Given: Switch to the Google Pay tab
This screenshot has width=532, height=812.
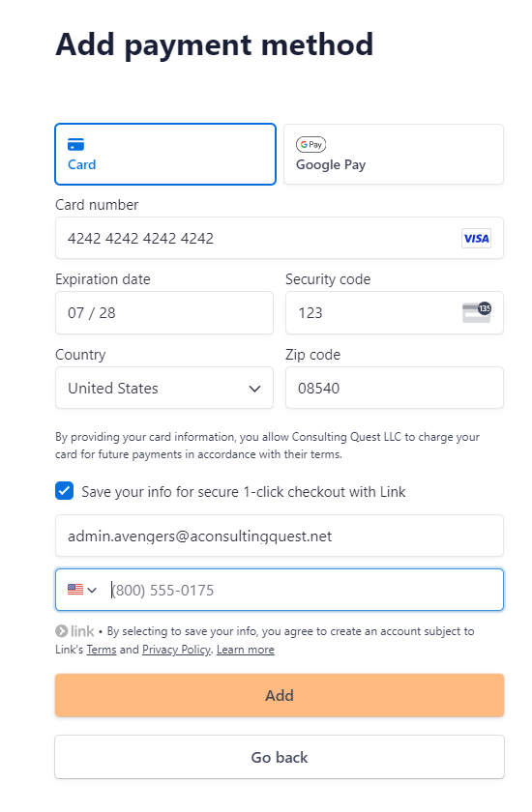Looking at the screenshot, I should [393, 154].
